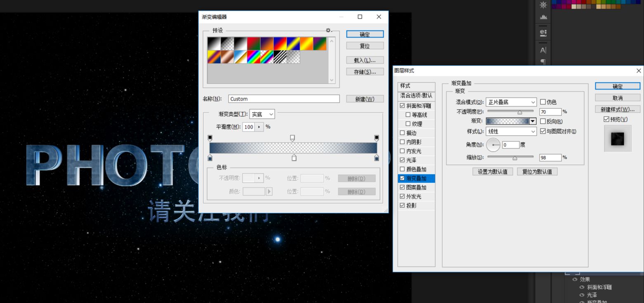Choose the violet-green-orange gradient preset

point(319,44)
